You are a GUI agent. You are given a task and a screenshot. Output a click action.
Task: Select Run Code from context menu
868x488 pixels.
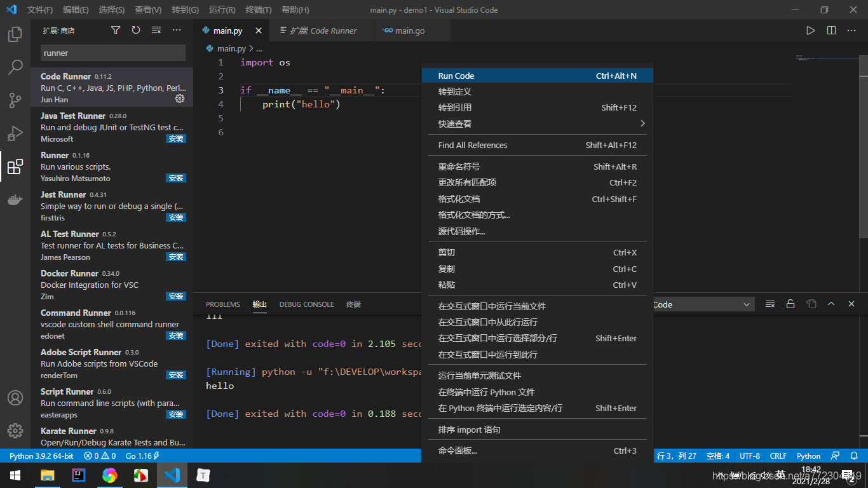coord(537,76)
